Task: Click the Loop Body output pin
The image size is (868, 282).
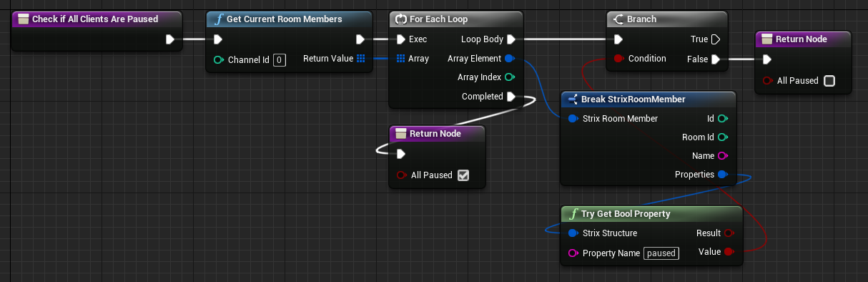Action: click(x=511, y=39)
